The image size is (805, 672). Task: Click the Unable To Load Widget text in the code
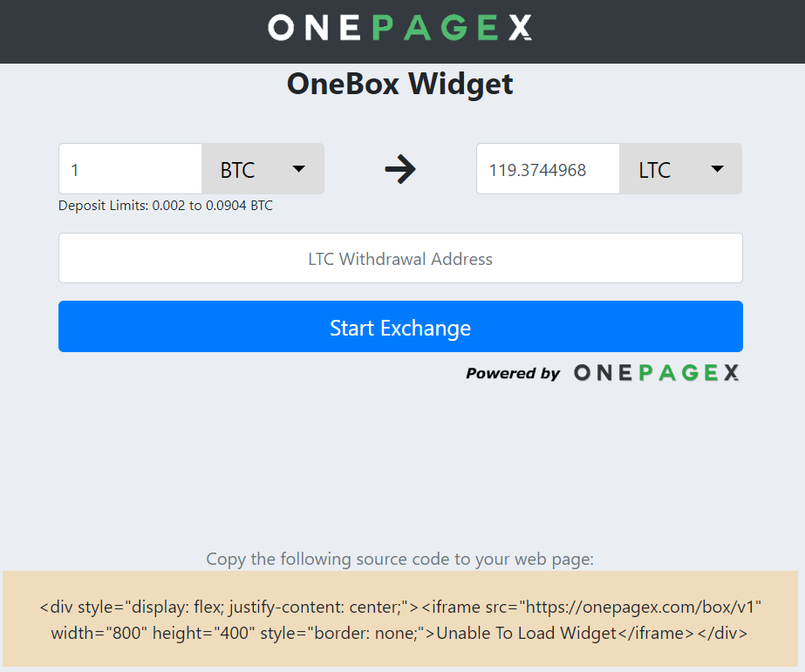526,633
